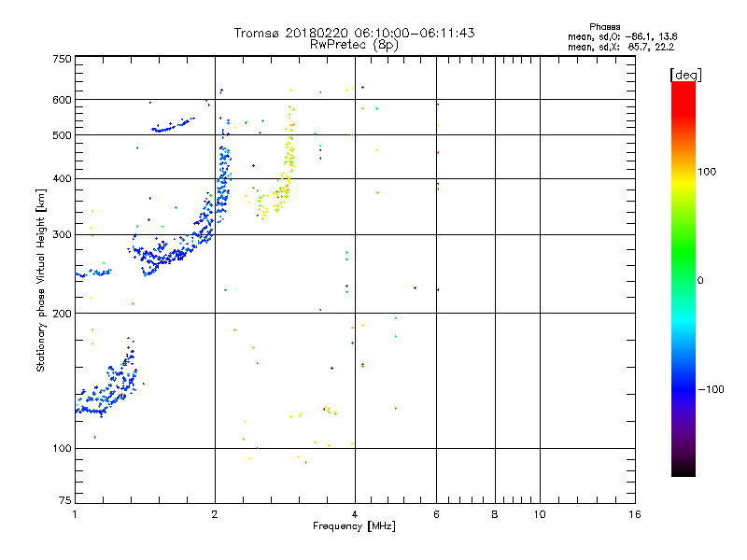Click the x-axis tick label '6'
Image resolution: width=747 pixels, height=560 pixels.
click(x=436, y=514)
